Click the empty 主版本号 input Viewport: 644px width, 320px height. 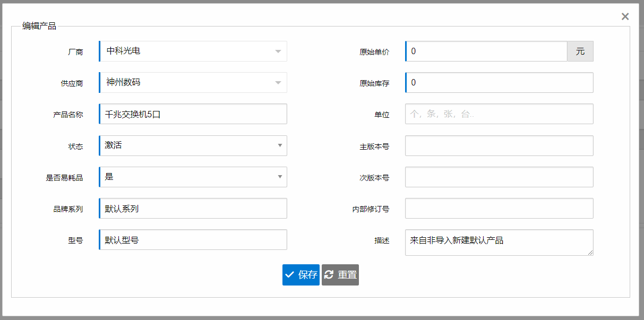coord(499,145)
